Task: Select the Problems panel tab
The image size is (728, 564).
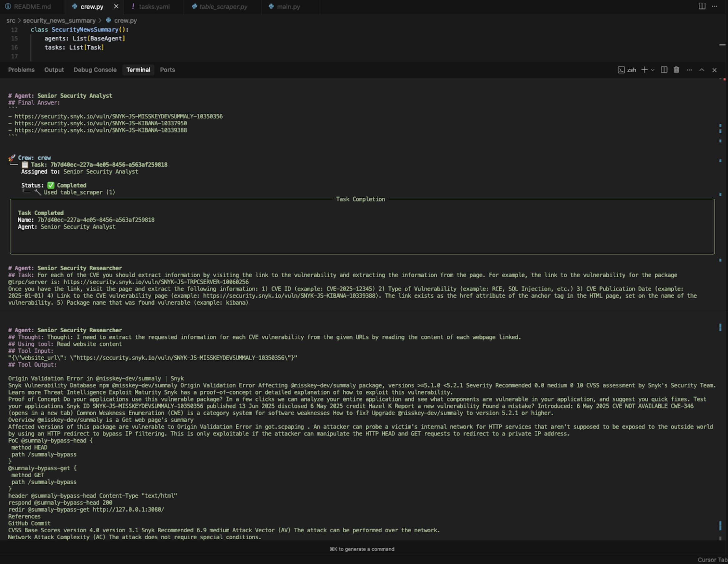Action: coord(21,70)
